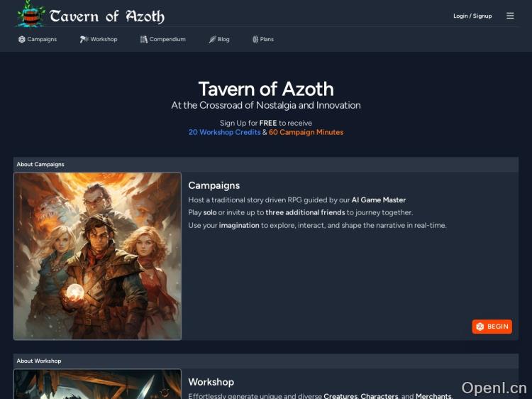Open the hamburger menu icon
The height and width of the screenshot is (399, 532).
click(510, 16)
